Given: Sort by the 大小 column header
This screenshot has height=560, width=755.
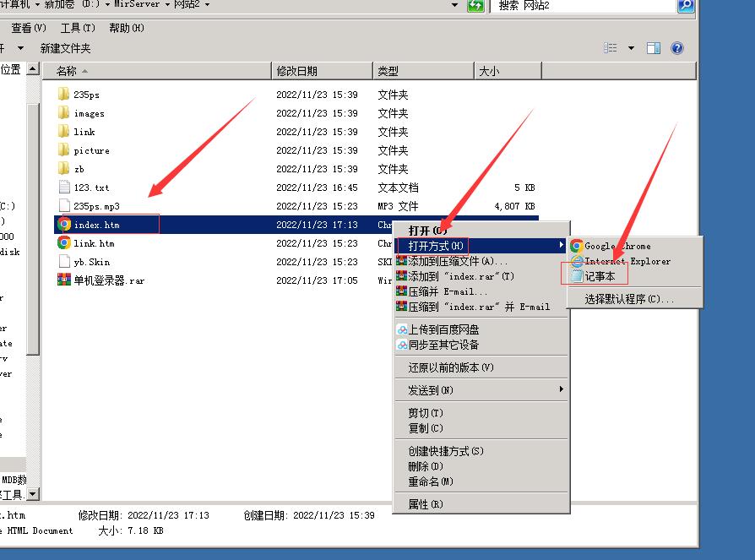Looking at the screenshot, I should coord(508,71).
